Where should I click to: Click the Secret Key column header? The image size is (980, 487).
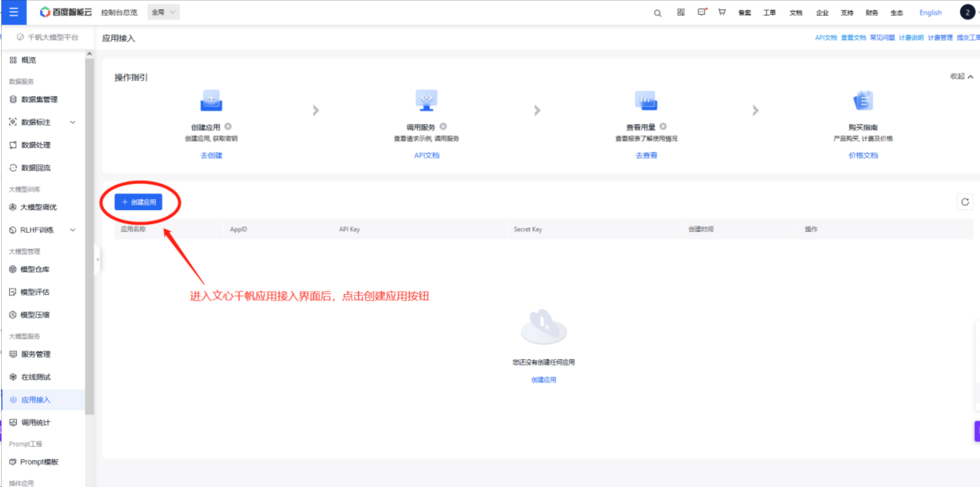coord(527,229)
